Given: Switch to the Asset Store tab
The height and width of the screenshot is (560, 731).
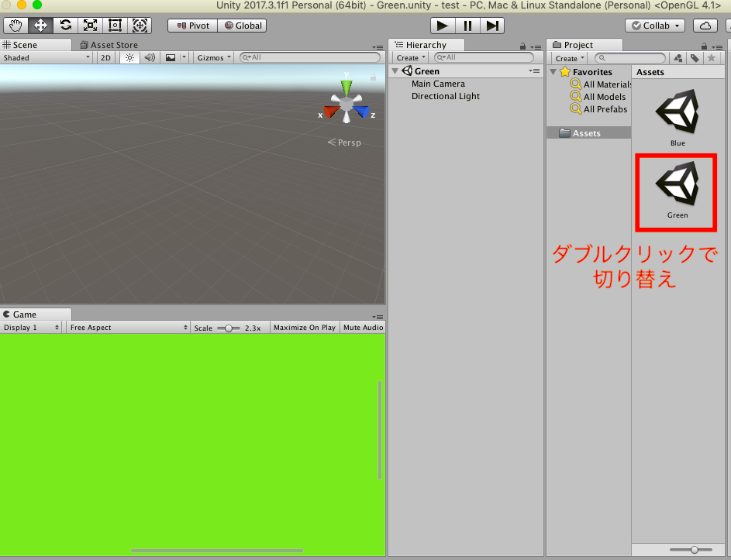Looking at the screenshot, I should [x=109, y=45].
